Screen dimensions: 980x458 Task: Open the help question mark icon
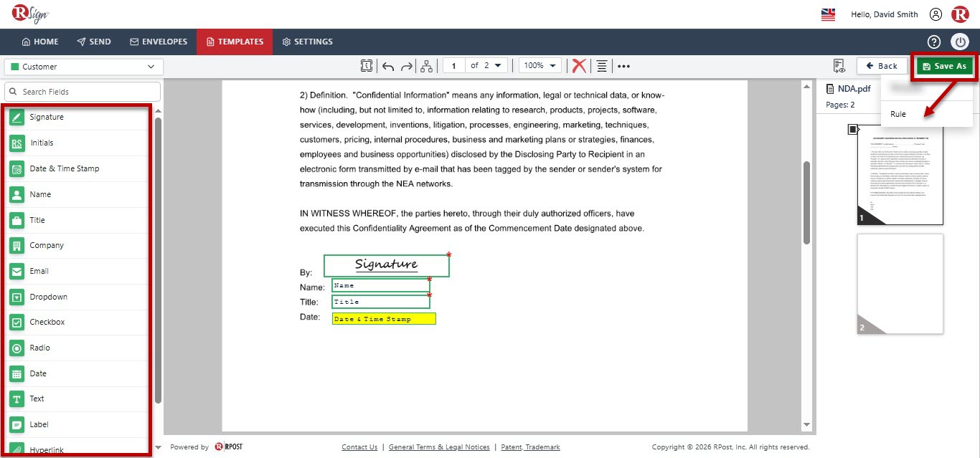[934, 42]
